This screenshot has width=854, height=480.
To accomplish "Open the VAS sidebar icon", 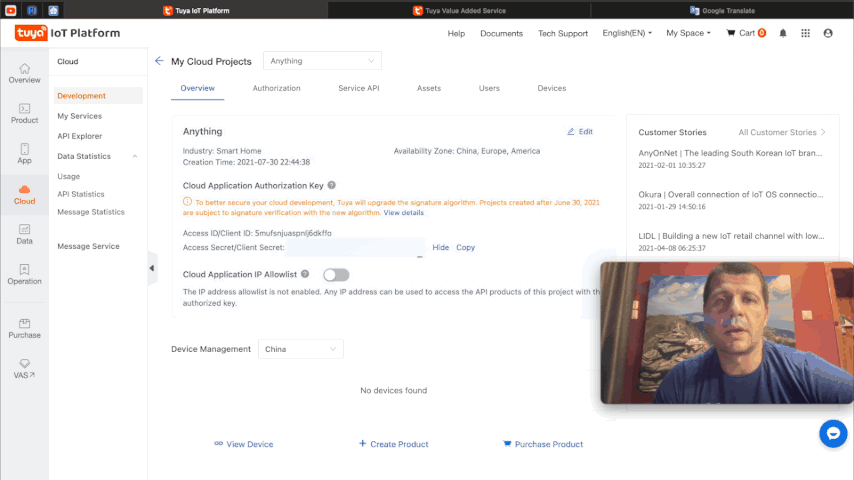I will (x=25, y=369).
